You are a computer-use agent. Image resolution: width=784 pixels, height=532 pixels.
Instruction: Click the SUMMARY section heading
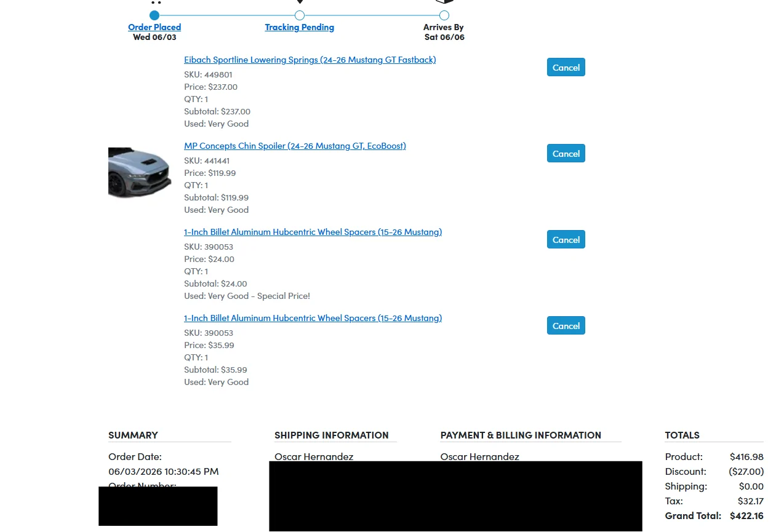(133, 435)
